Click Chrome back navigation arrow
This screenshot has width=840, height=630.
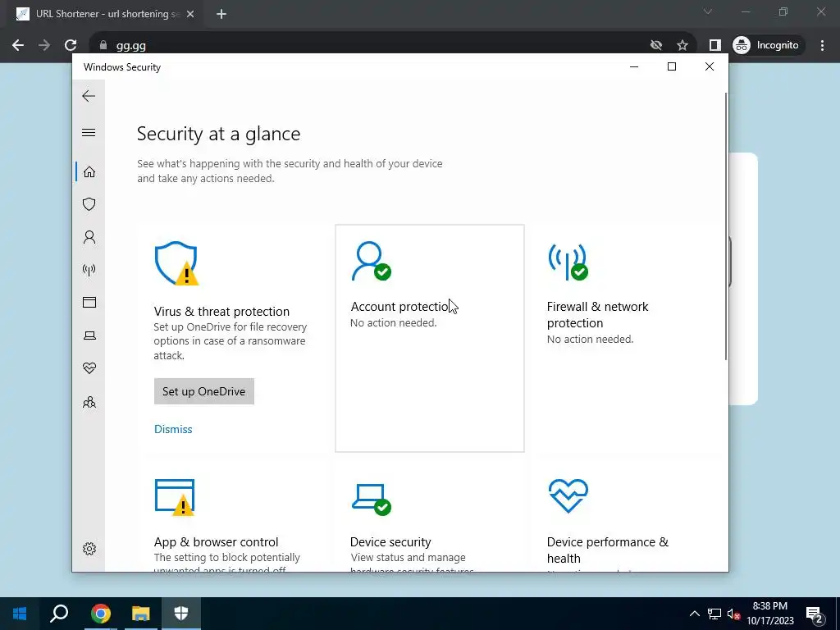18,45
